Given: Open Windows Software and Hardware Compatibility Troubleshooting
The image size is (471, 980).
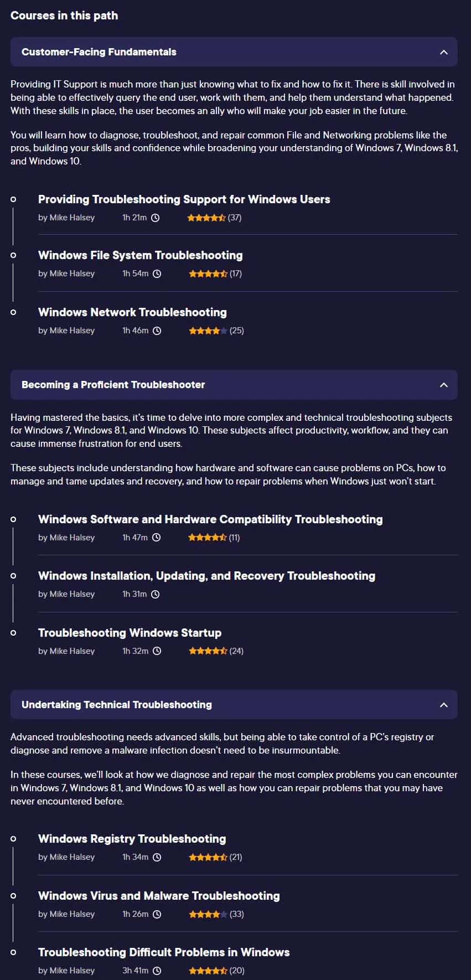Looking at the screenshot, I should [210, 519].
